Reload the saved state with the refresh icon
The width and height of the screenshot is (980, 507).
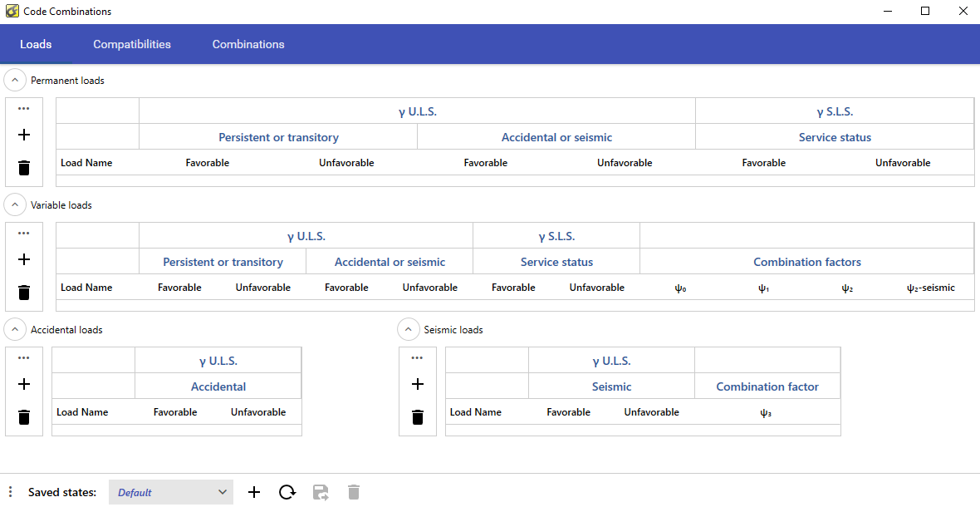tap(287, 492)
